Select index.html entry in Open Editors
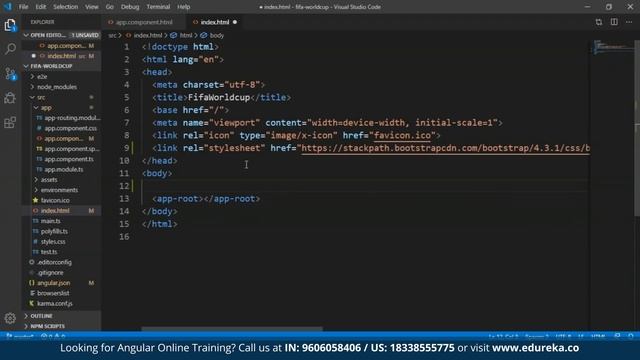 (x=61, y=56)
